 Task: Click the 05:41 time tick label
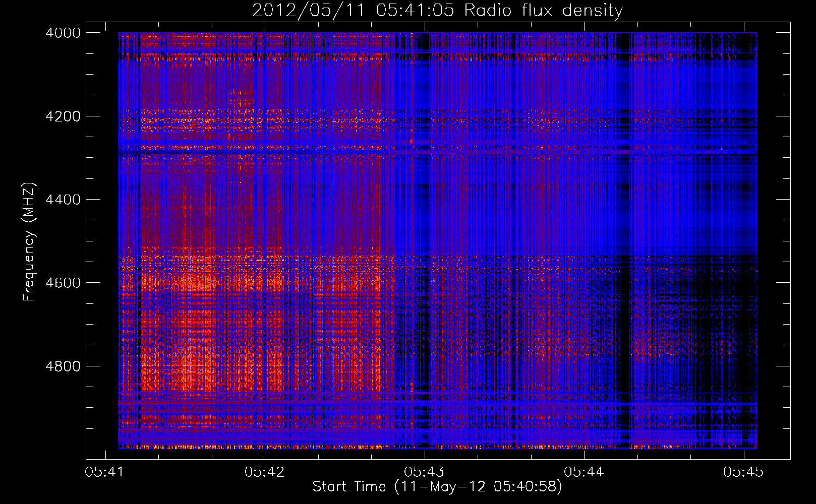point(105,472)
